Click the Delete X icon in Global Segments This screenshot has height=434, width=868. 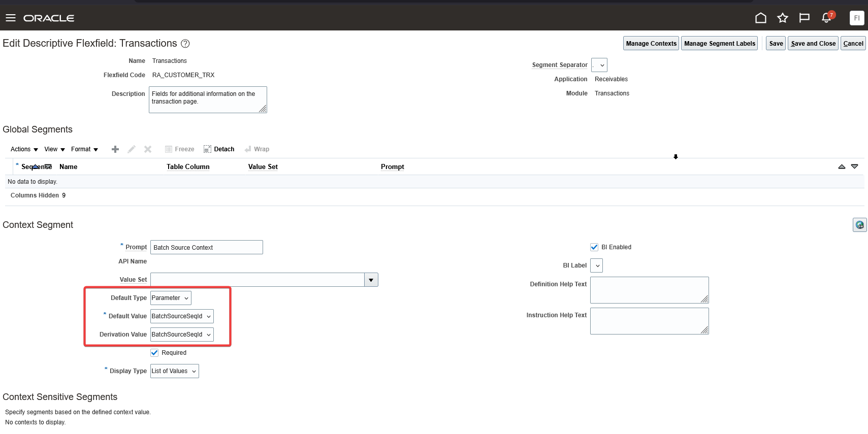point(148,149)
